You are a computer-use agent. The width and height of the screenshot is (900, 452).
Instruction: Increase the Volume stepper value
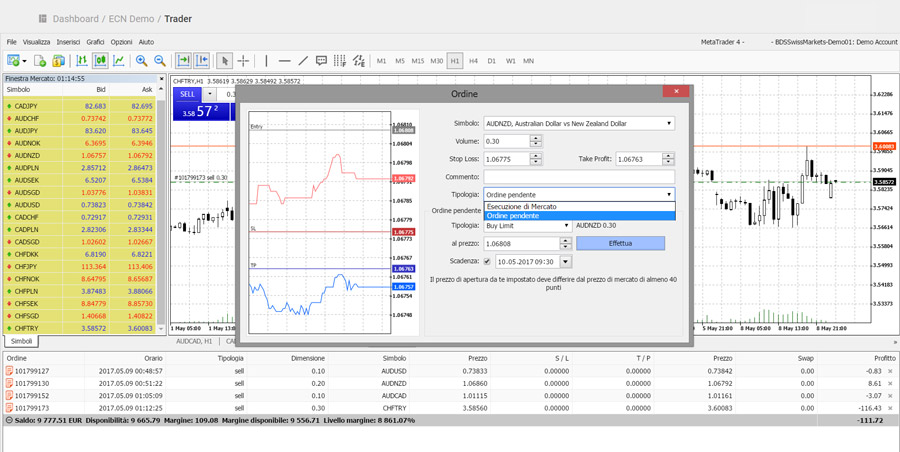click(x=536, y=138)
